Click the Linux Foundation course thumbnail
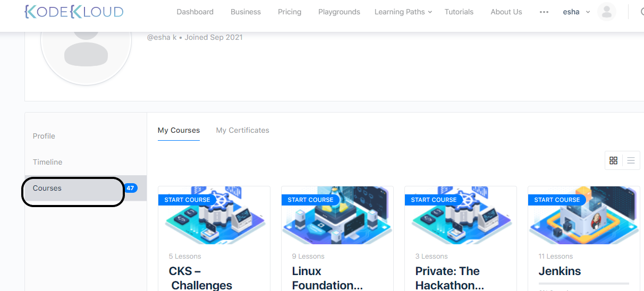The image size is (644, 291). pos(337,215)
